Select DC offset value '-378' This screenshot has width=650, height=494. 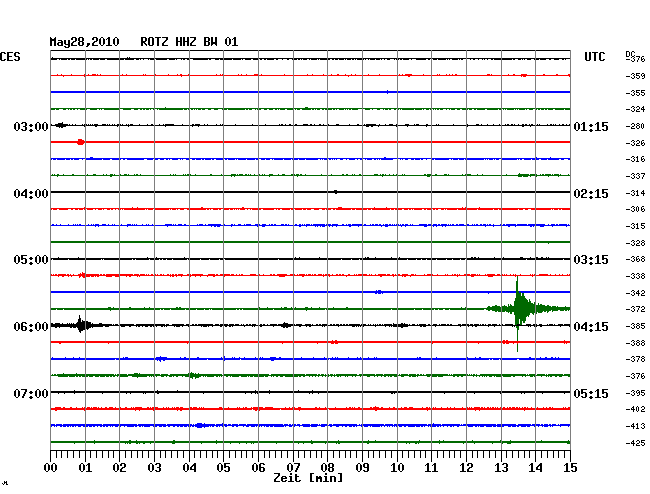(635, 359)
